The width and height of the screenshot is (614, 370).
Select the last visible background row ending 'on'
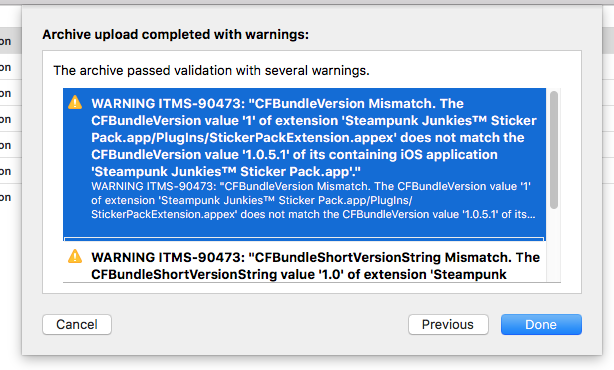tap(11, 197)
